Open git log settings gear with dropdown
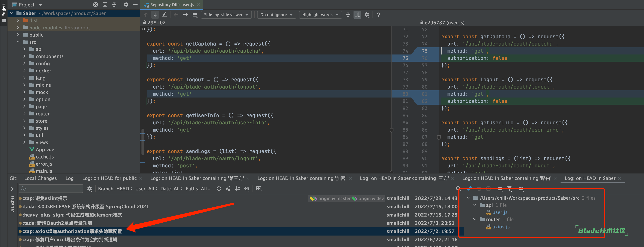This screenshot has width=644, height=247. click(90, 189)
